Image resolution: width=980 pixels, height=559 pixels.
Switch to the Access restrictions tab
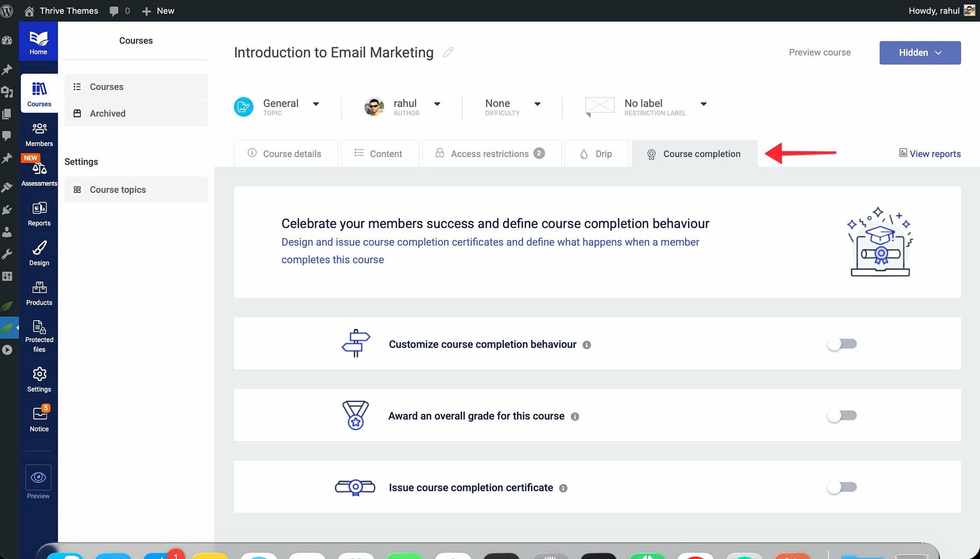tap(490, 154)
